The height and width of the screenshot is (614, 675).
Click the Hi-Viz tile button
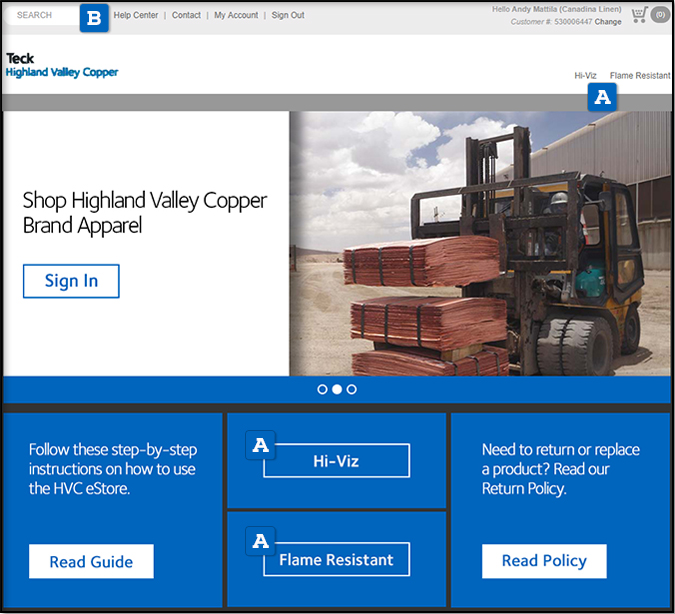point(336,462)
